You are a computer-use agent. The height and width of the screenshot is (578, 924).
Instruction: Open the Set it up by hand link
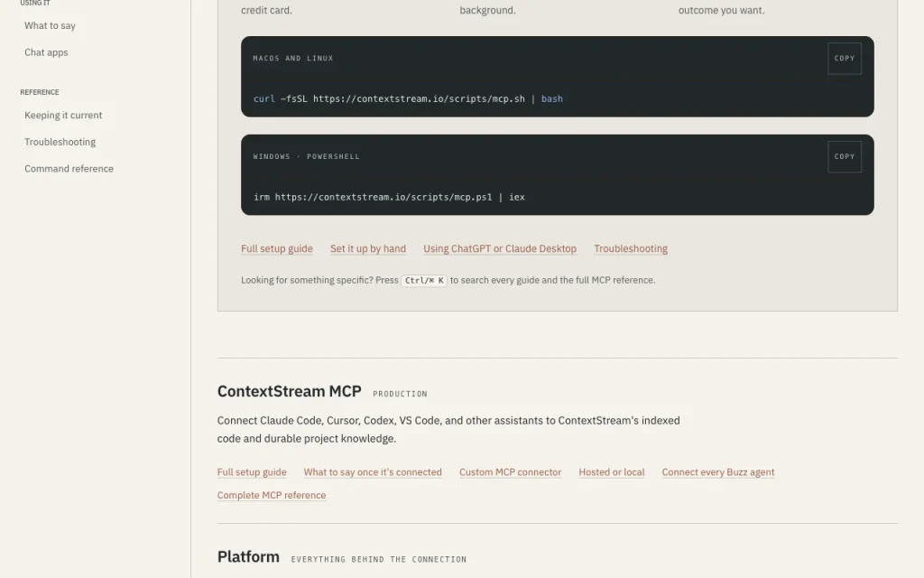click(368, 249)
